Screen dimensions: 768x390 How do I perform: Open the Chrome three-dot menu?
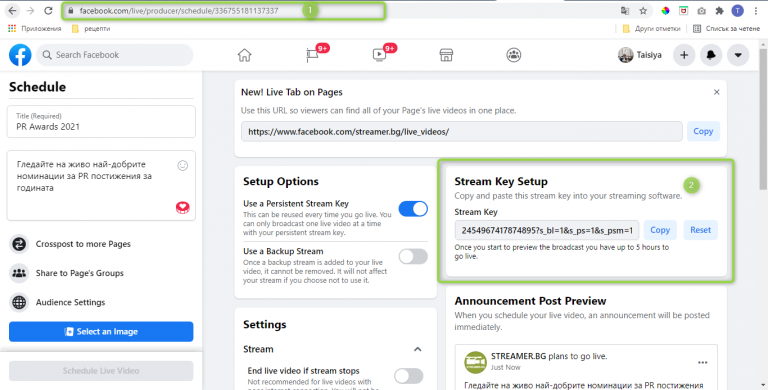(x=756, y=11)
